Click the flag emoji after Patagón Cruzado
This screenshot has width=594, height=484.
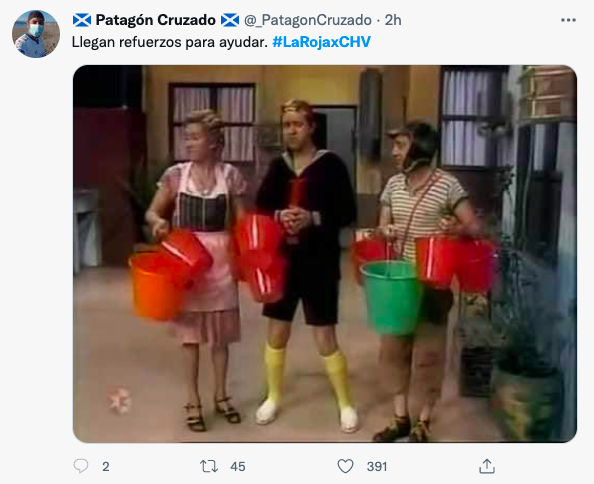230,20
